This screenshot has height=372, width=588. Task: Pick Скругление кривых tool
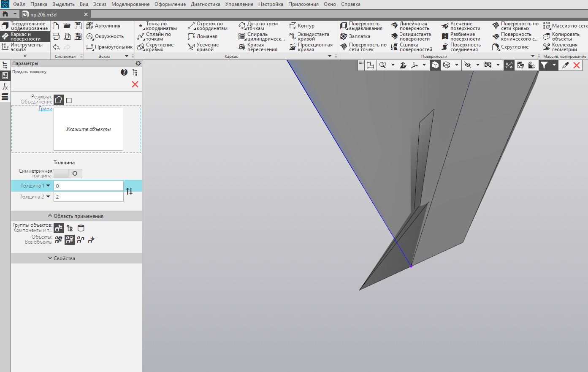pos(156,47)
